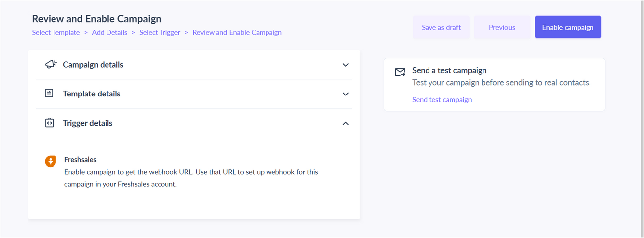
Task: Go to the Select Trigger breadcrumb
Action: pos(160,32)
